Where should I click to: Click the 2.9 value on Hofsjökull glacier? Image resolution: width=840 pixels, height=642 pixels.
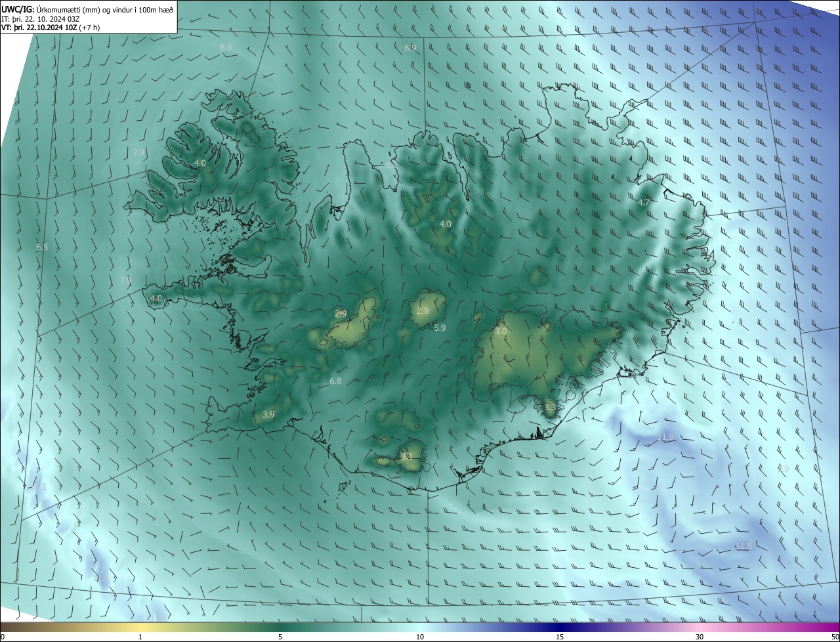[x=423, y=311]
